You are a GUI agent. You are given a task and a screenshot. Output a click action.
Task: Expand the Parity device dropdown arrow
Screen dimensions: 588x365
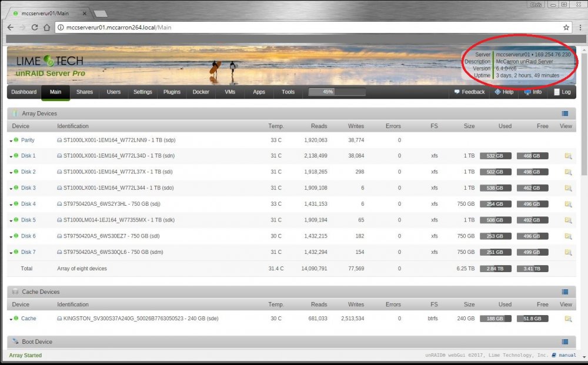coord(11,141)
